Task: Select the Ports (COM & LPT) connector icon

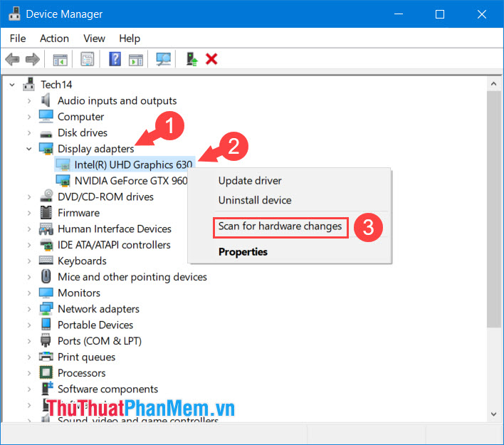Action: [x=46, y=340]
